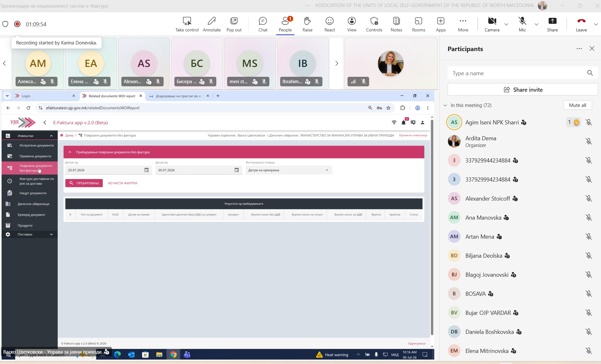Screen dimensions: 601x364
Task: Click the Mute all button
Action: coord(577,105)
